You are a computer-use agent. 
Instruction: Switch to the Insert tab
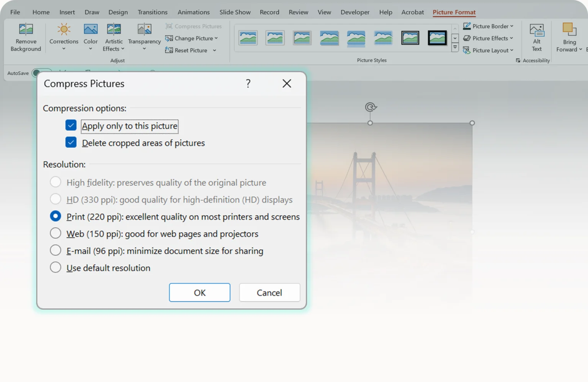[67, 12]
